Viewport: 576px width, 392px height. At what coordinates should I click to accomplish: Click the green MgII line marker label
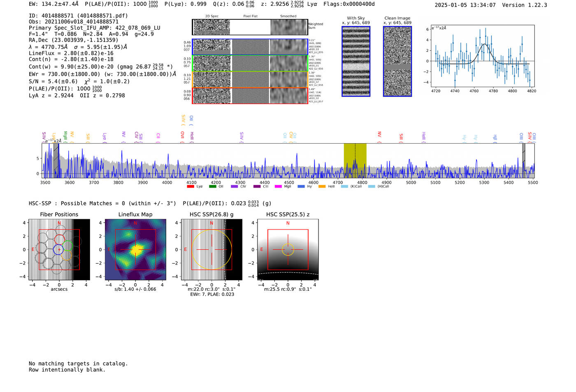coord(65,136)
